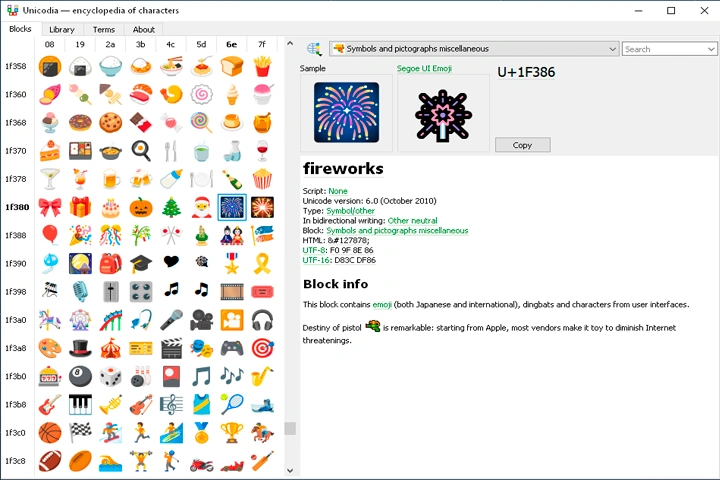Select the graduation cap emoji
The image size is (720, 480).
(x=141, y=264)
